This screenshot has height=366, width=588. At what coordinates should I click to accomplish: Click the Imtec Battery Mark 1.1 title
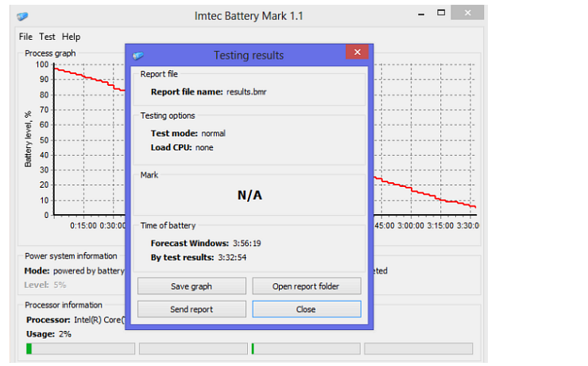[249, 16]
